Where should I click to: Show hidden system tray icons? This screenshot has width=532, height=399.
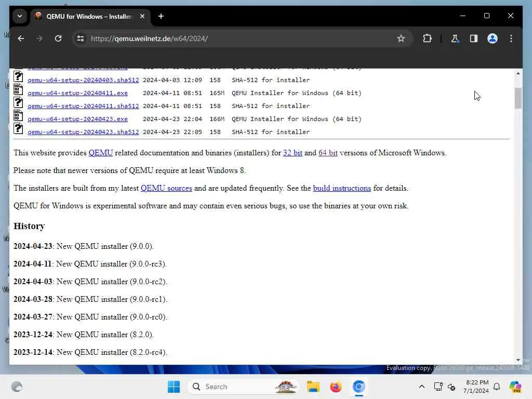(x=422, y=387)
